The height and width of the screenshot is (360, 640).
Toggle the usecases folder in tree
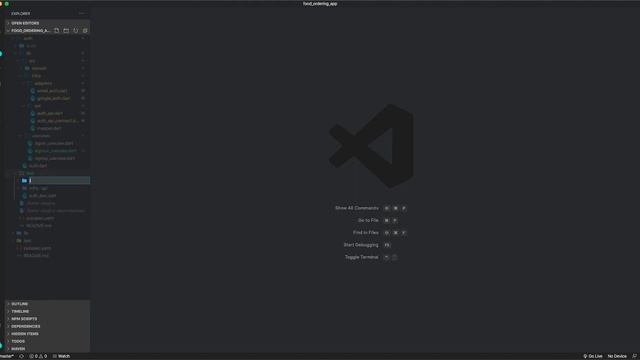click(x=41, y=136)
